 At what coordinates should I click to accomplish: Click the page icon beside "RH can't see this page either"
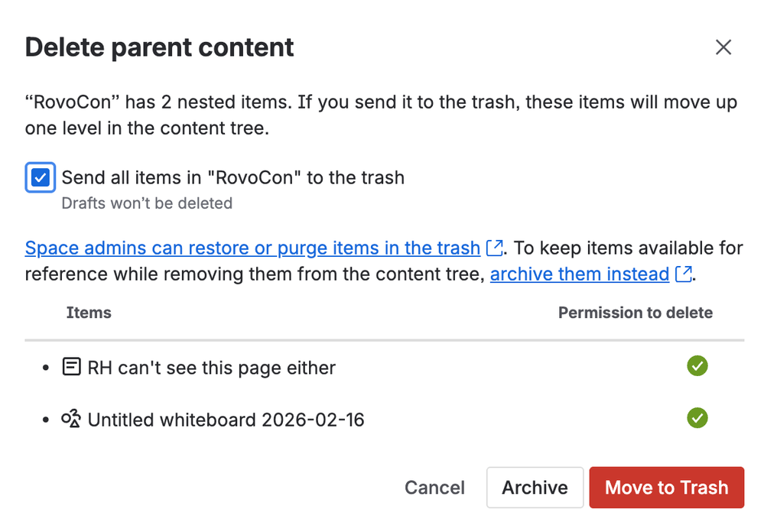pos(70,367)
